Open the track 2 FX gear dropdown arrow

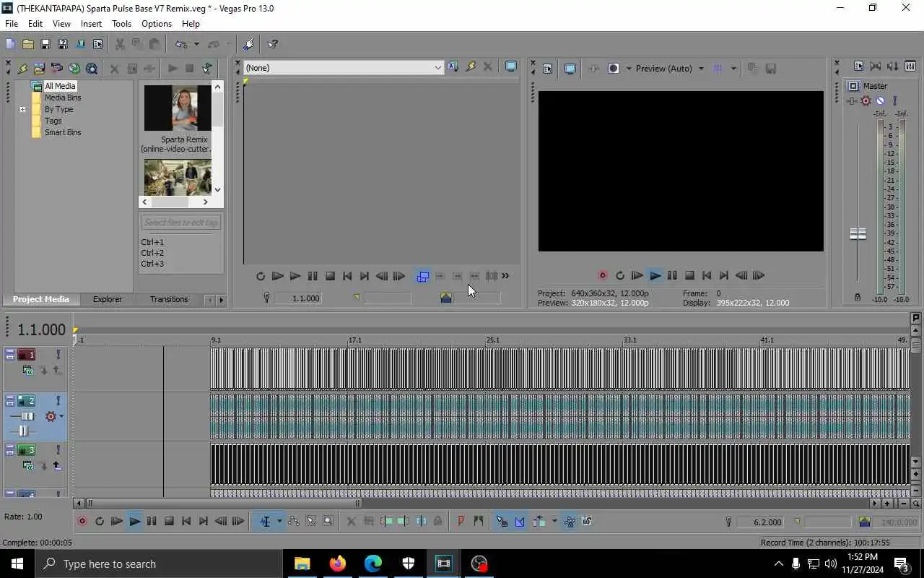(61, 417)
